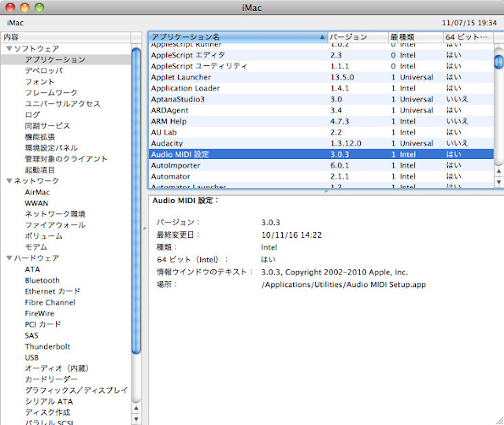Screen dimensions: 504x425
Task: Click the 内容 sidebar header
Action: pyautogui.click(x=65, y=37)
